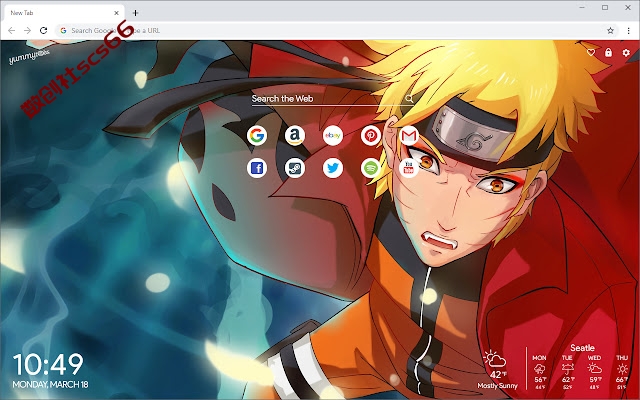The image size is (640, 400).
Task: Open the Spotify shortcut icon
Action: click(371, 168)
